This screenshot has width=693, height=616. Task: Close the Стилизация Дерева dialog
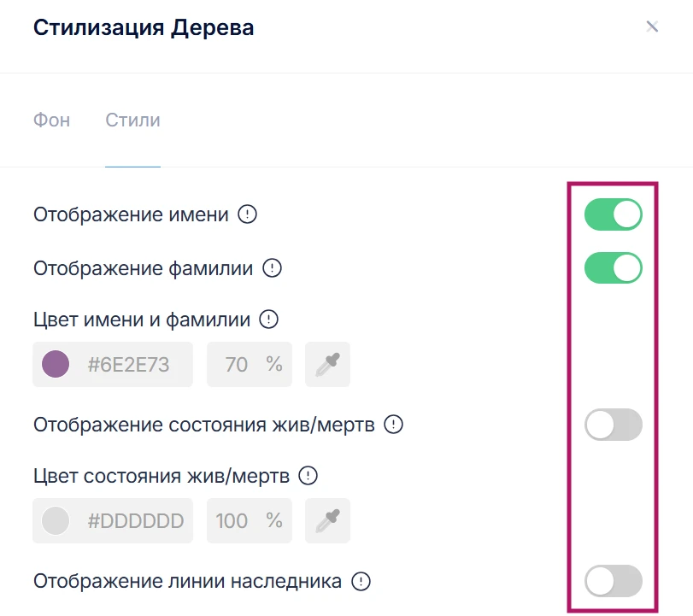(x=652, y=26)
